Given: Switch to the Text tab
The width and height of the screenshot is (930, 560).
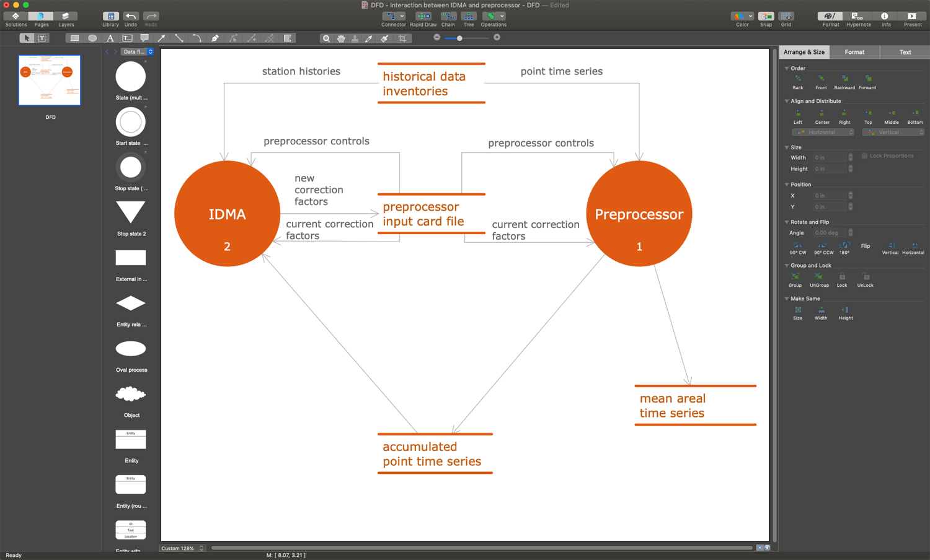Looking at the screenshot, I should (x=905, y=52).
